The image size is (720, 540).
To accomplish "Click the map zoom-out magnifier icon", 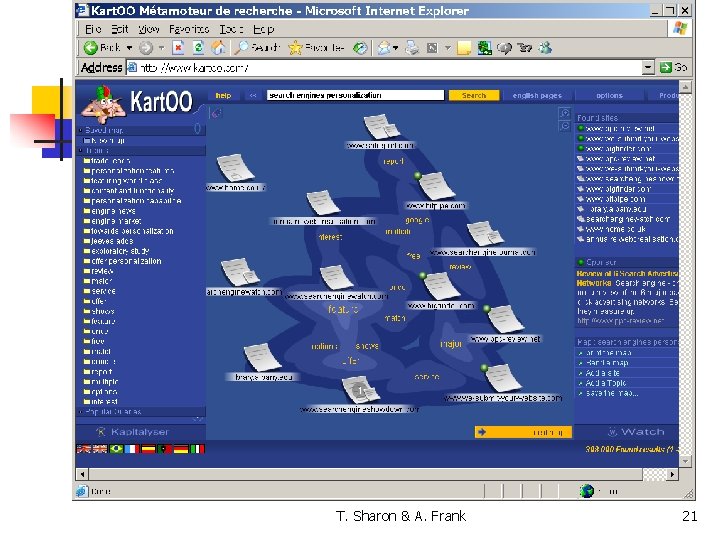I will pos(564,126).
